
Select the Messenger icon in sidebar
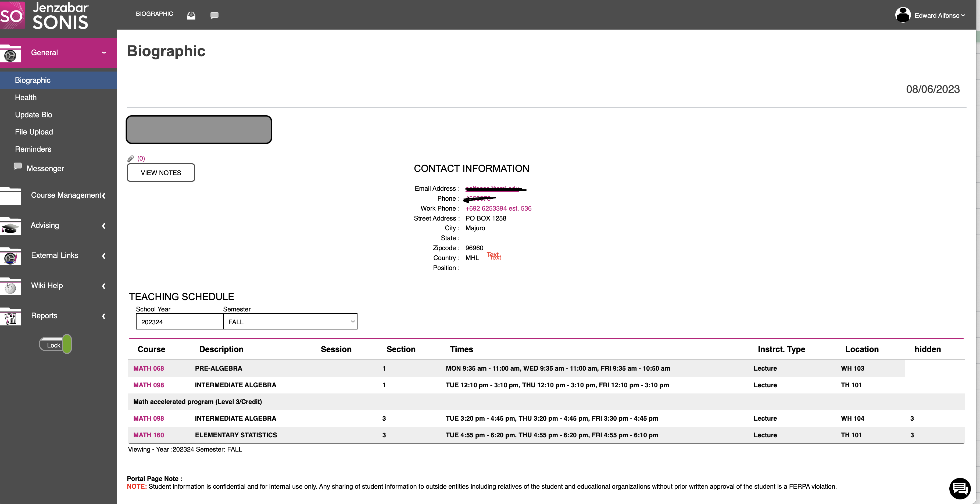(17, 166)
